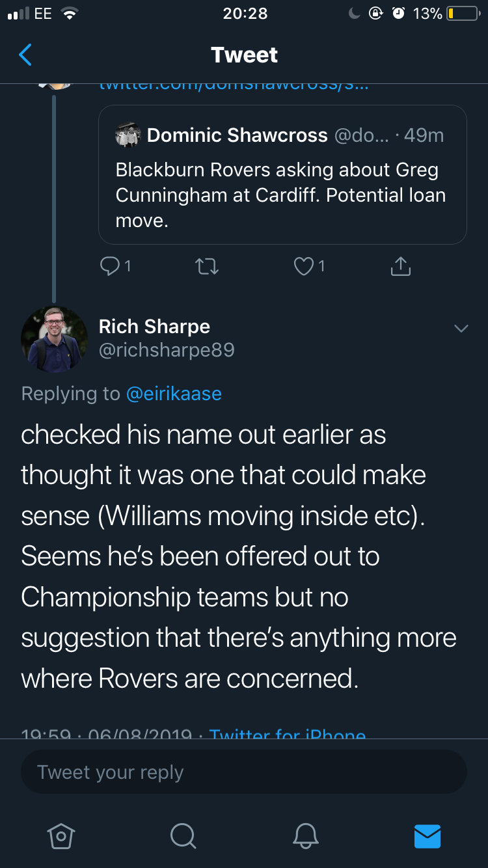Tap the retweet icon

(207, 266)
